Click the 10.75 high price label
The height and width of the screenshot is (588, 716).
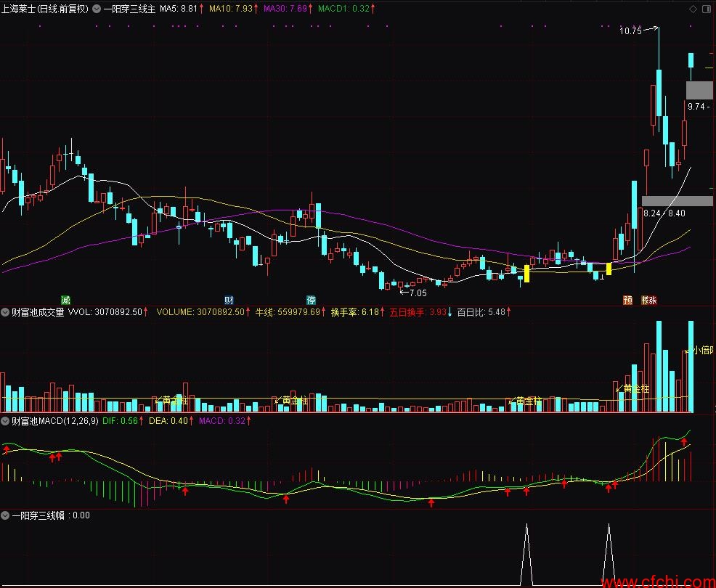(630, 31)
